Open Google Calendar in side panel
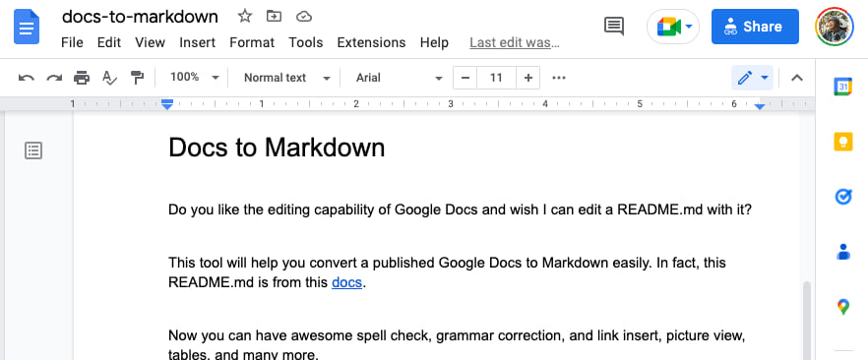This screenshot has height=360, width=868. click(843, 87)
